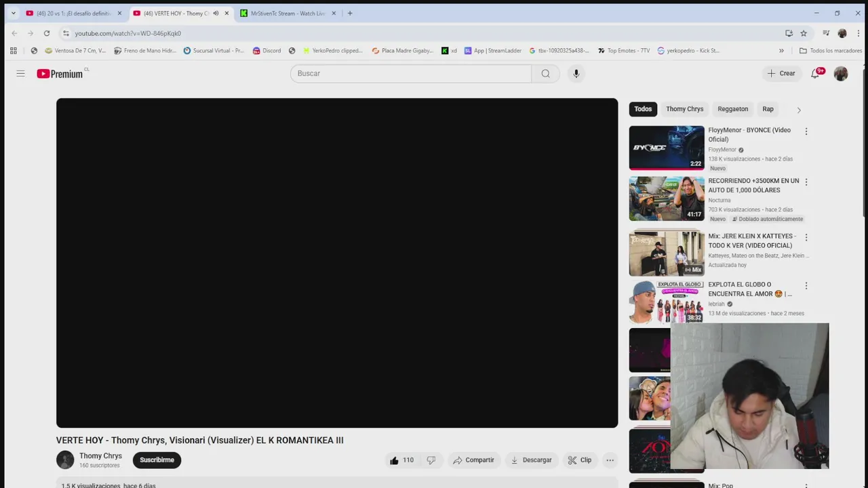Click the address bar URL
The height and width of the screenshot is (488, 868).
tap(127, 33)
